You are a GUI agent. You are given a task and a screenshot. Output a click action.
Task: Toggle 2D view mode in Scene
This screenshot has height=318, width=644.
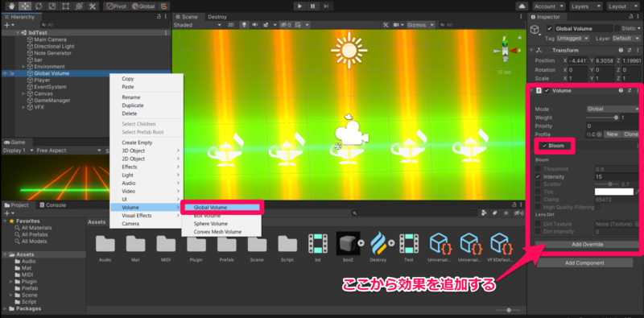pos(231,25)
